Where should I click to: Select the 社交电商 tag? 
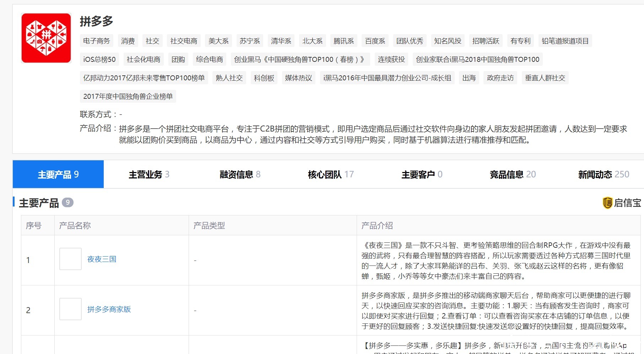coord(184,41)
